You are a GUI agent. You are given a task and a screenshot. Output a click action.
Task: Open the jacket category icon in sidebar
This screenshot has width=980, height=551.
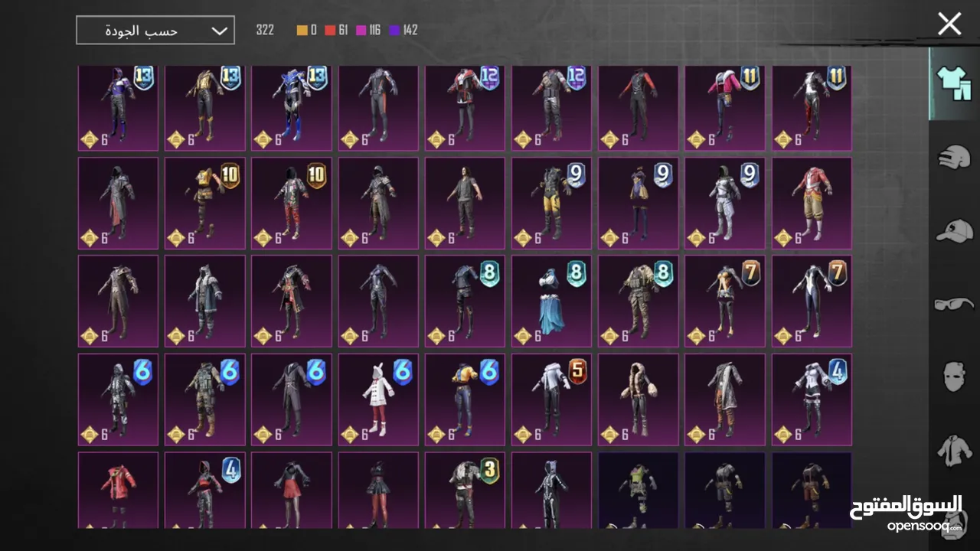(954, 450)
